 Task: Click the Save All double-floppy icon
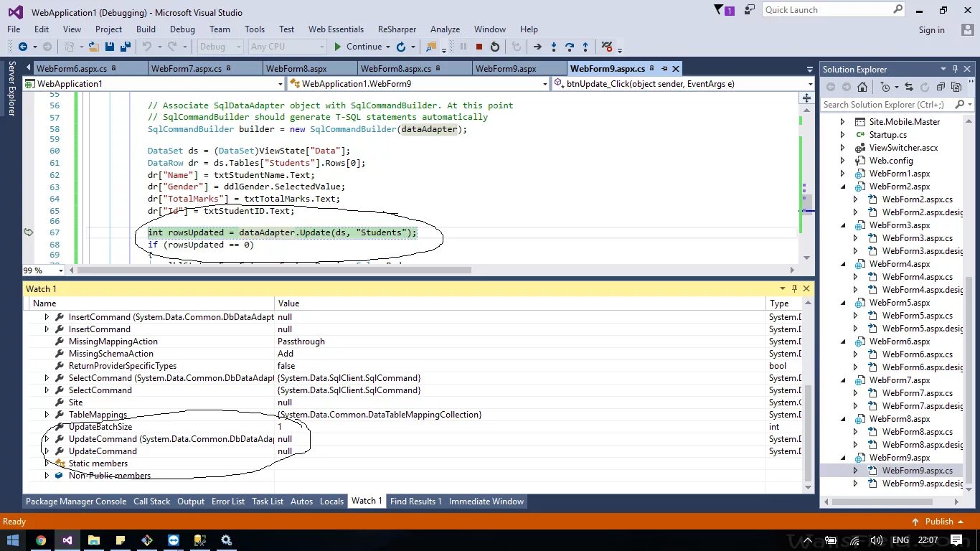[x=125, y=47]
